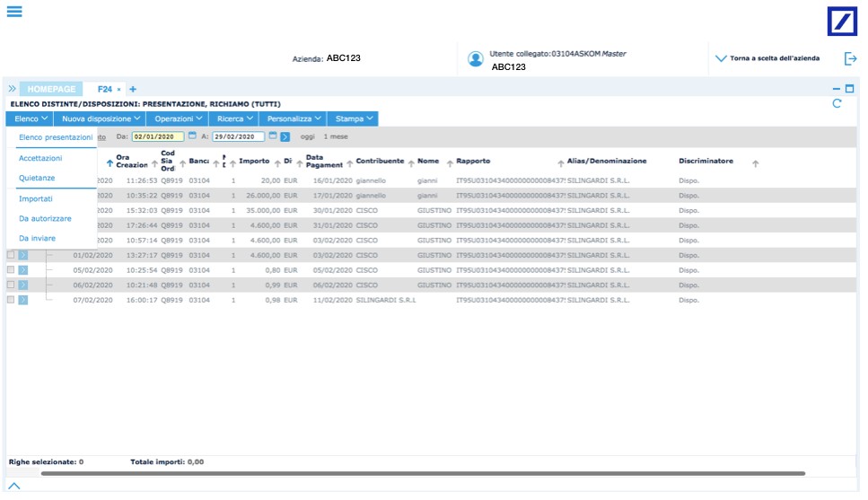Open calendar picker for Da date
Image resolution: width=868 pixels, height=500 pixels.
pyautogui.click(x=192, y=136)
